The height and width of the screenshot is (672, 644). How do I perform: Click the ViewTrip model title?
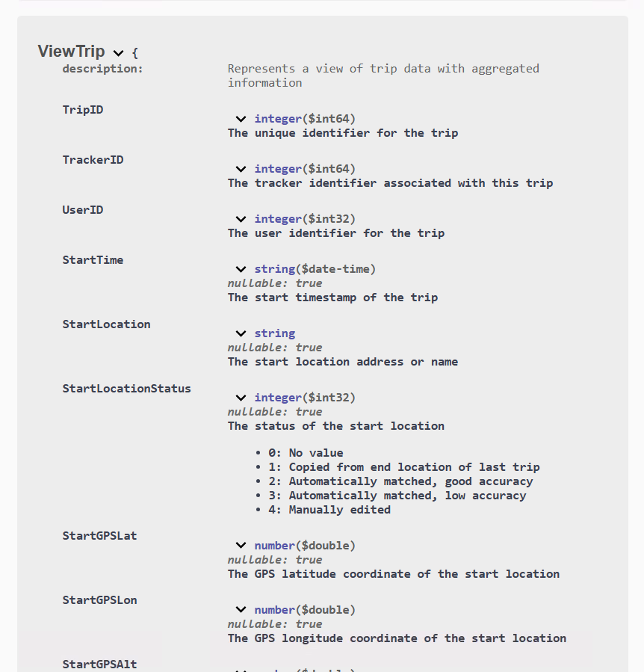[x=71, y=52]
